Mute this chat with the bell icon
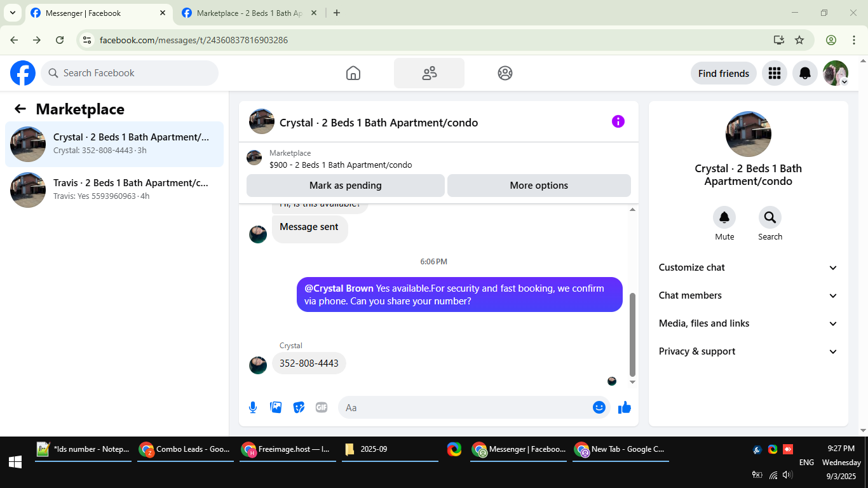Image resolution: width=868 pixels, height=488 pixels. pyautogui.click(x=724, y=218)
